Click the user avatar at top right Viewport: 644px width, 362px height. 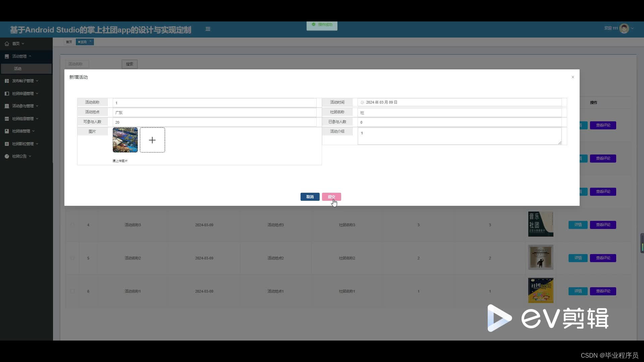tap(624, 28)
